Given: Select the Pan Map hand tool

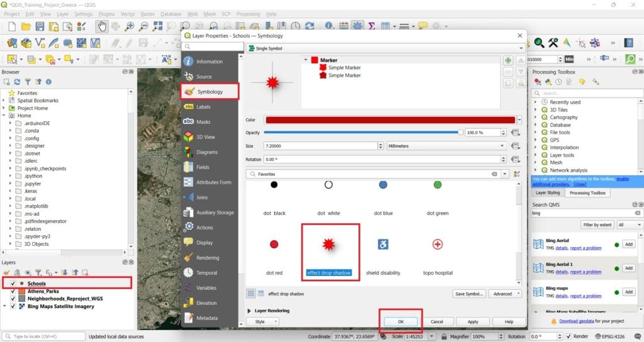Looking at the screenshot, I should point(102,26).
